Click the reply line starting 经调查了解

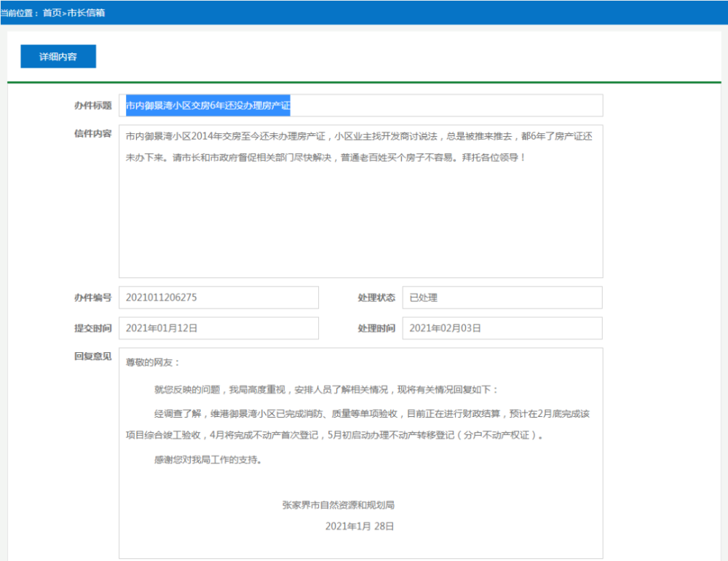coord(372,413)
